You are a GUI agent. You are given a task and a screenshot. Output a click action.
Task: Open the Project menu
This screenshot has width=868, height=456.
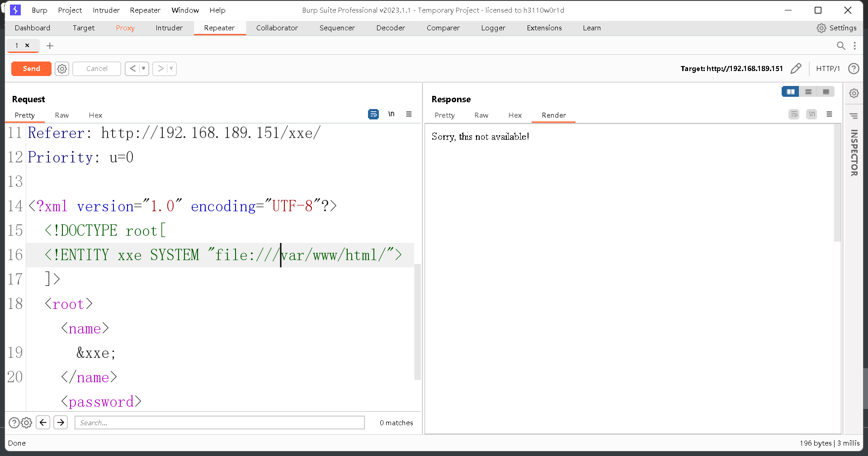point(70,10)
